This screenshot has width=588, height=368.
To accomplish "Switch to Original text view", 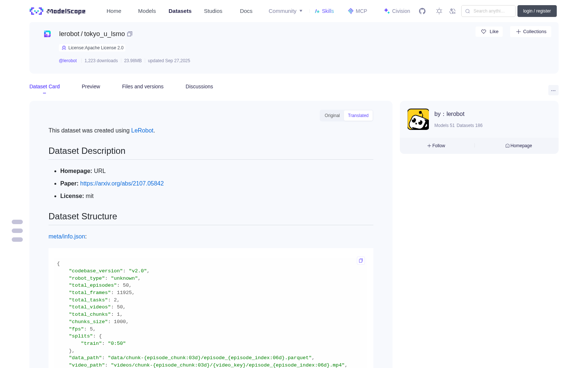I will click(332, 116).
